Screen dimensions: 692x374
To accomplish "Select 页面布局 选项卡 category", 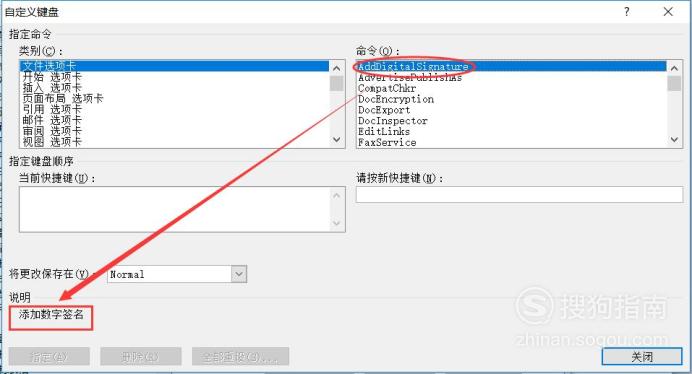I will (x=174, y=98).
